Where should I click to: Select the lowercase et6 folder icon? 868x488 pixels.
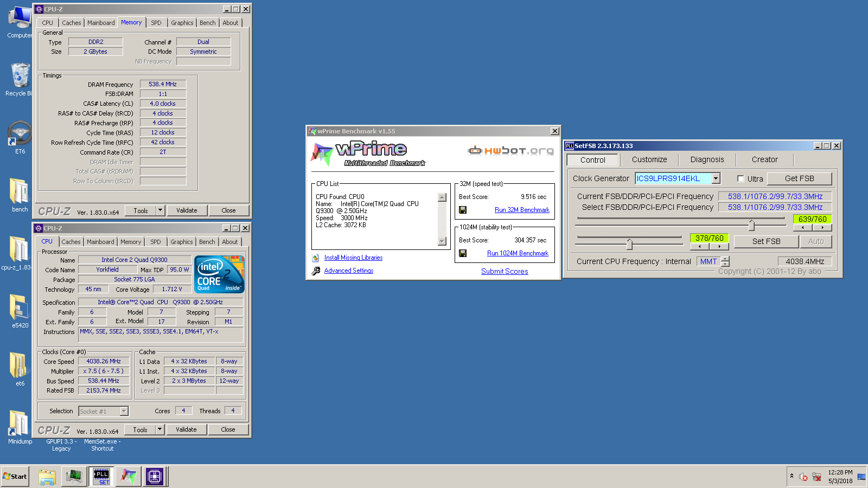(x=20, y=369)
